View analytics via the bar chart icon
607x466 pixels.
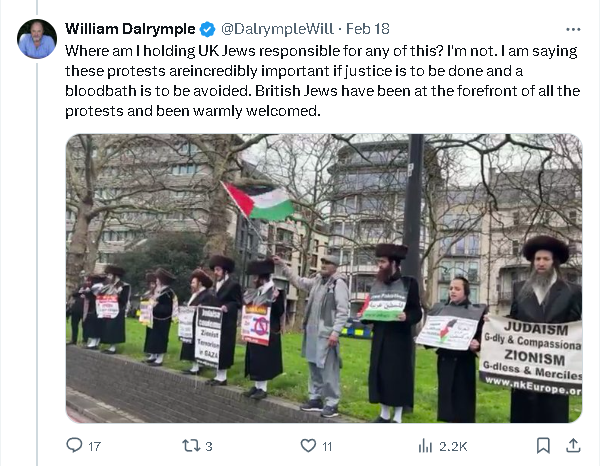tap(424, 445)
